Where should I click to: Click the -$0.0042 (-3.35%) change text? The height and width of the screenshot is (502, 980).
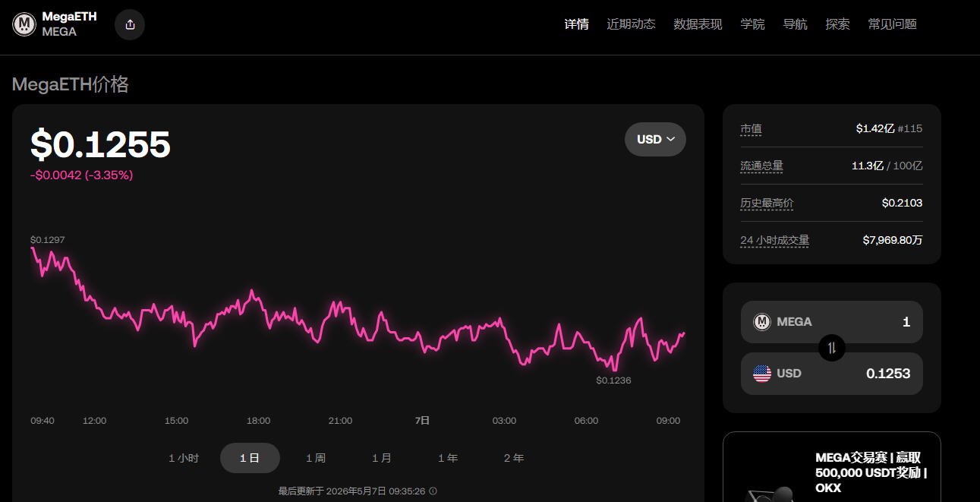coord(81,175)
